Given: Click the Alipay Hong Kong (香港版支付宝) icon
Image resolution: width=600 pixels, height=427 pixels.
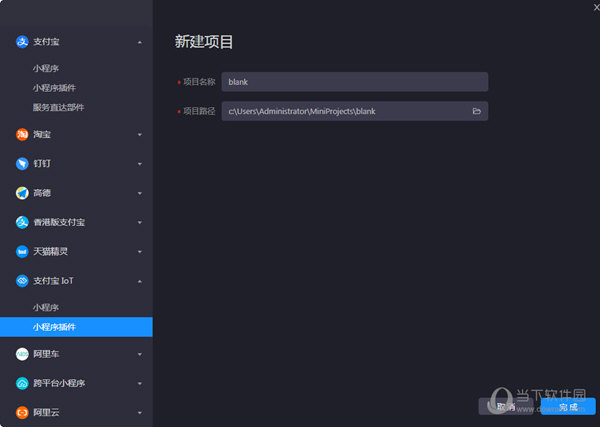Looking at the screenshot, I should pyautogui.click(x=22, y=222).
